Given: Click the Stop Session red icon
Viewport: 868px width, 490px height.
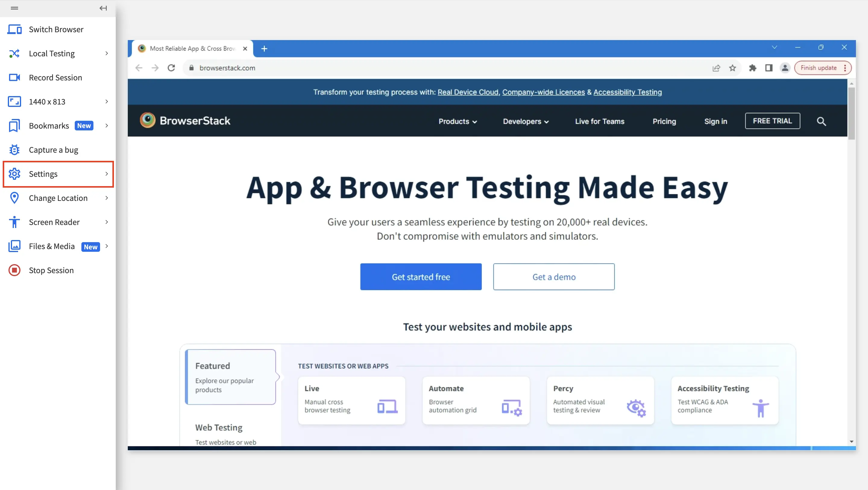Looking at the screenshot, I should pos(14,270).
